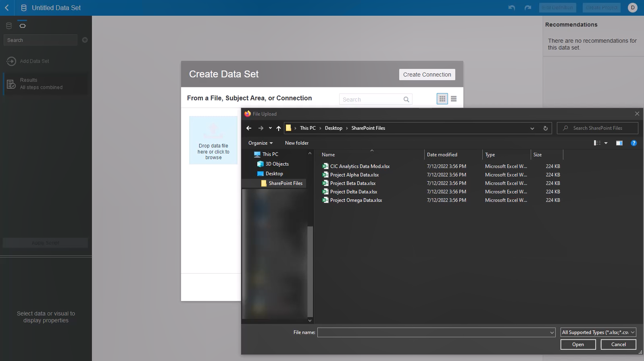Open the blue help question mark icon
Screen dimensions: 644x361
tap(634, 143)
